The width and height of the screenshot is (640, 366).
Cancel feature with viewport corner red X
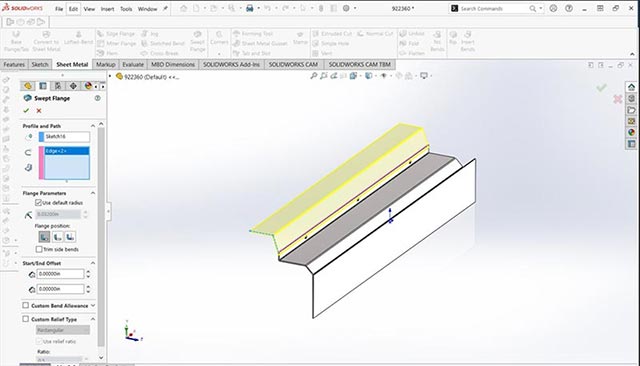click(x=618, y=99)
